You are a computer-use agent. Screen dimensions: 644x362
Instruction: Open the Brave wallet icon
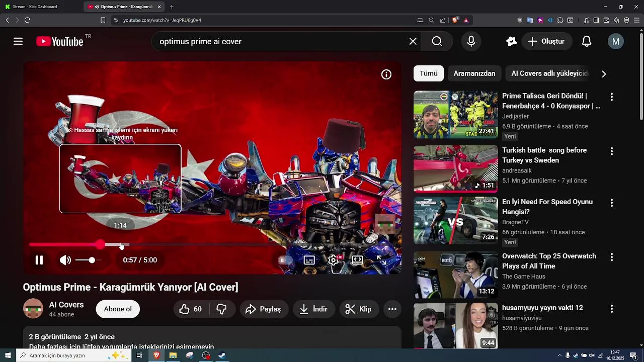pos(606,20)
